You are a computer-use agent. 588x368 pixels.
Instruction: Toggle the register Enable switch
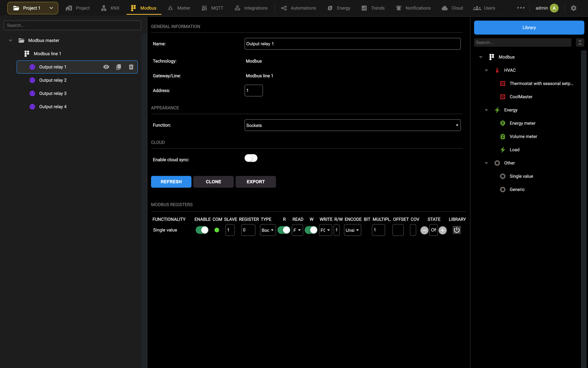click(x=202, y=230)
